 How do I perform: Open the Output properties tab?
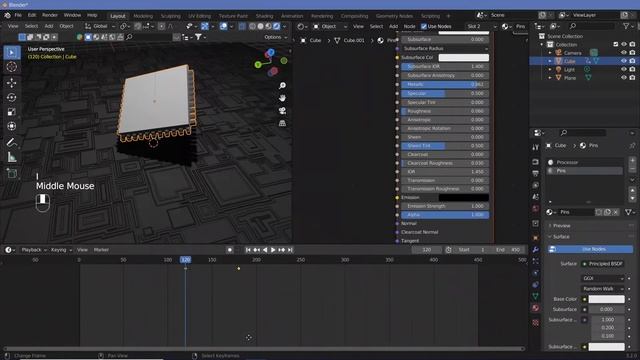[x=536, y=174]
